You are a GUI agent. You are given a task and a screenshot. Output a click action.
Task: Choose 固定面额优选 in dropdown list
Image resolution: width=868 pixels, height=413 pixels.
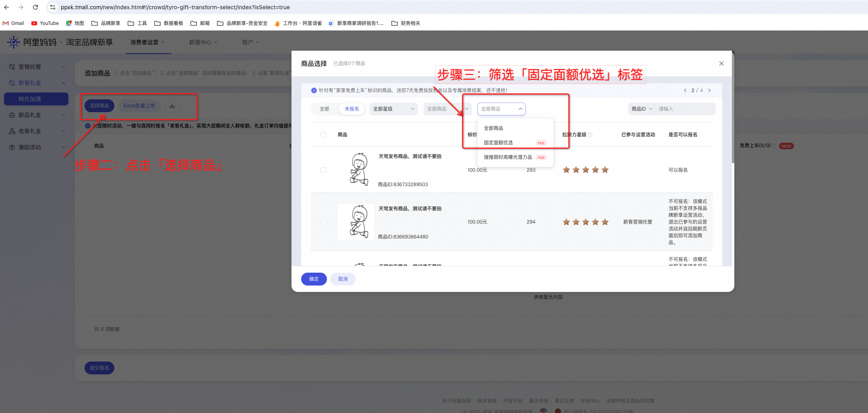[x=515, y=143]
